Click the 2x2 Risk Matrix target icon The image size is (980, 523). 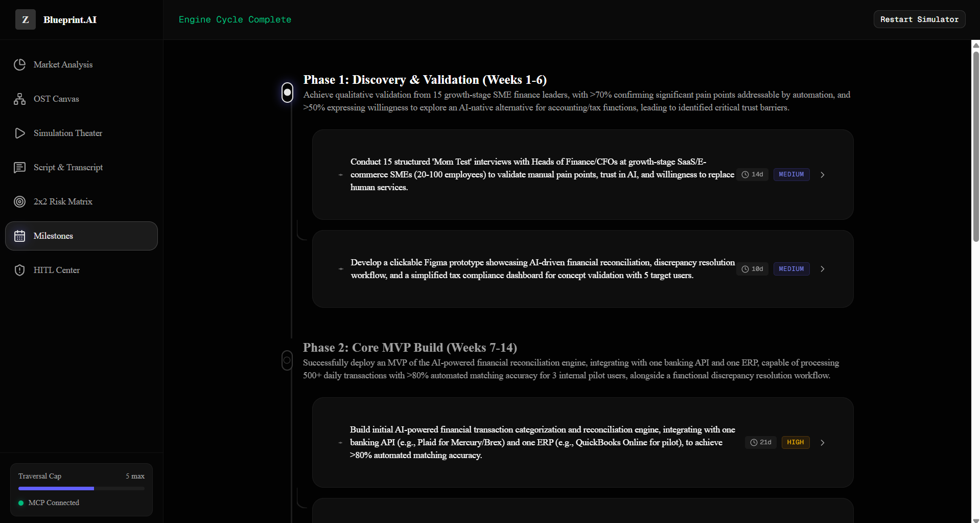[19, 201]
